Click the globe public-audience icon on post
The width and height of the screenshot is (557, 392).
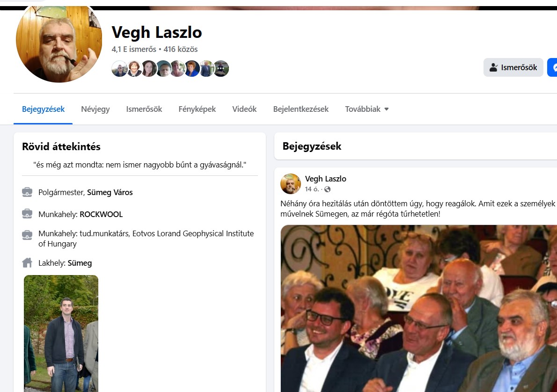(x=327, y=189)
